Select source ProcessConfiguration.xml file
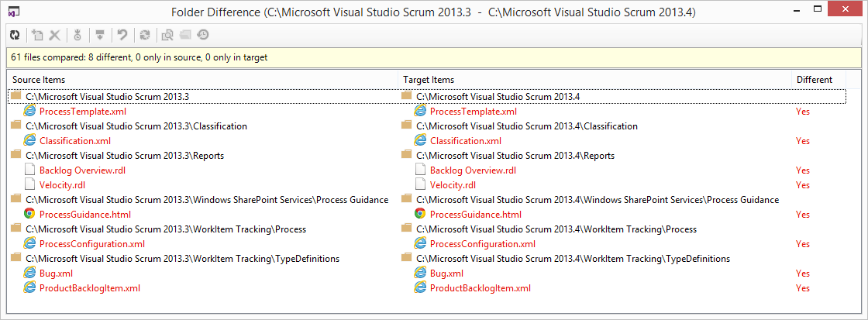868x320 pixels. [x=91, y=244]
